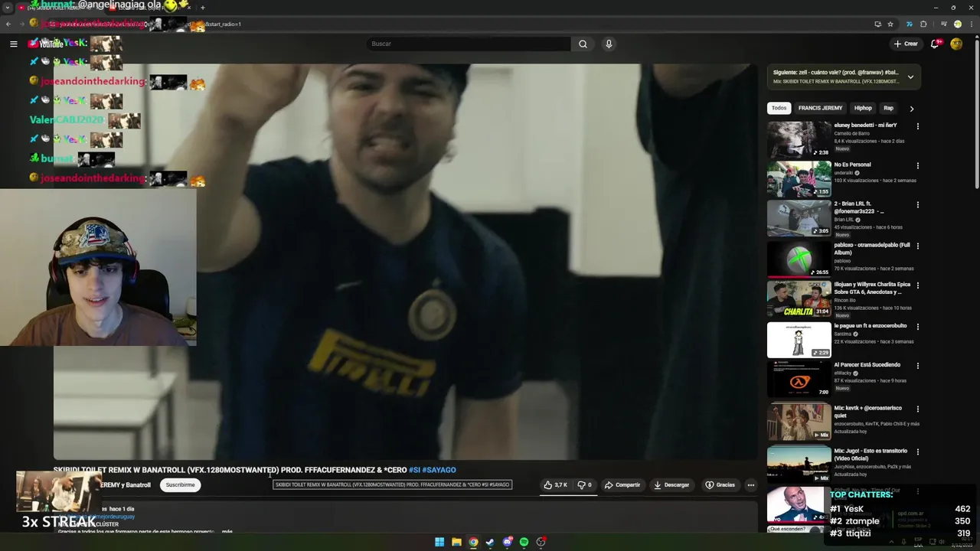
Task: Open Mix: Jugo! - Esto es transitorio thumbnail
Action: coord(799,464)
